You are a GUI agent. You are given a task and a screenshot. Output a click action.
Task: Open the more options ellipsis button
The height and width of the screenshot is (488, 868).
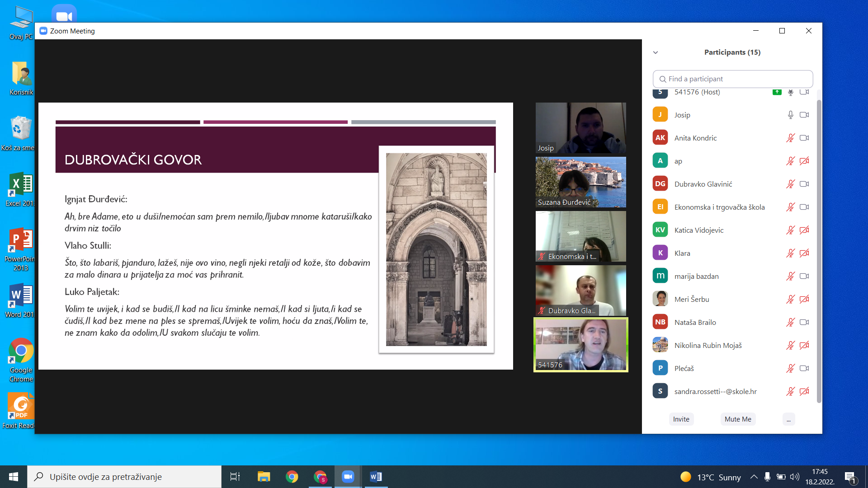788,419
